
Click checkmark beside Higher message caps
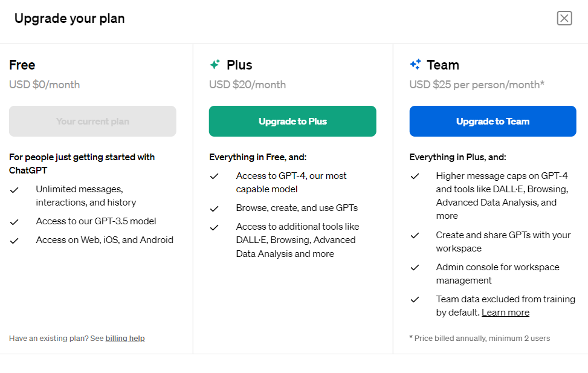tap(415, 177)
